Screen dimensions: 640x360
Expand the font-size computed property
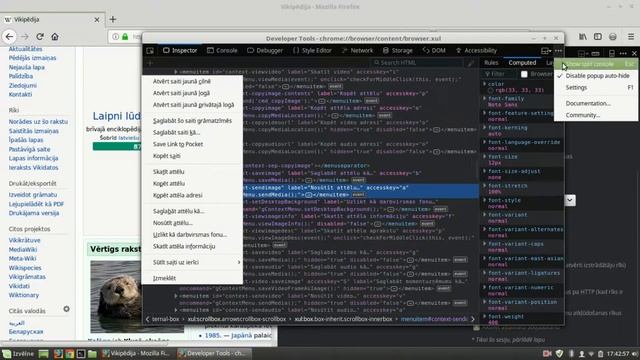(x=485, y=157)
